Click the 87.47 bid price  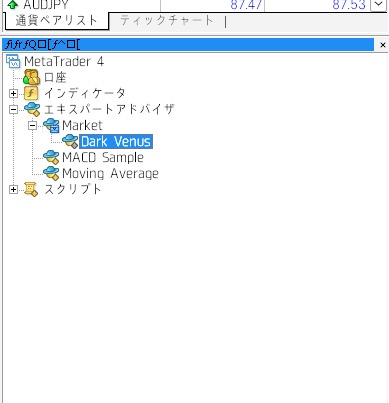coord(246,5)
